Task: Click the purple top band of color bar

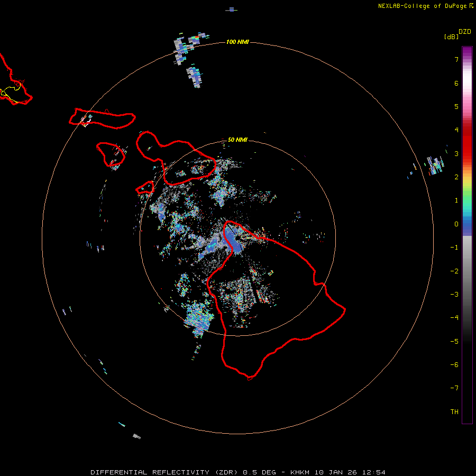Action: pyautogui.click(x=467, y=52)
